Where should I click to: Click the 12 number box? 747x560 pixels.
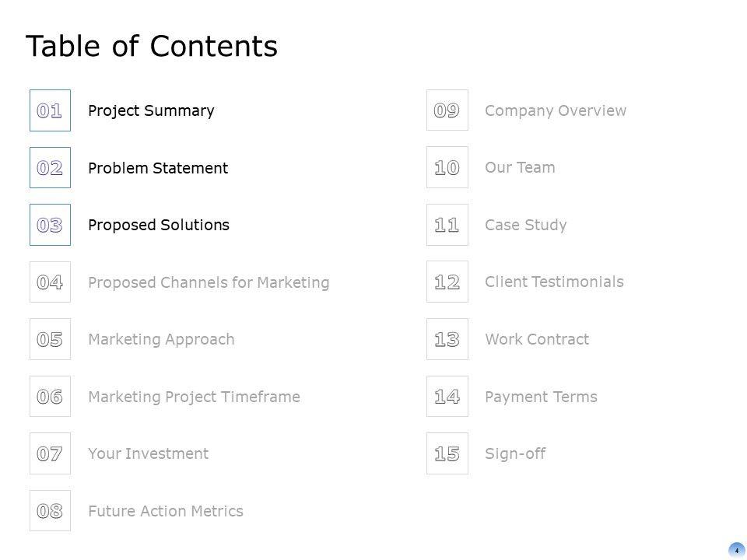(x=447, y=282)
